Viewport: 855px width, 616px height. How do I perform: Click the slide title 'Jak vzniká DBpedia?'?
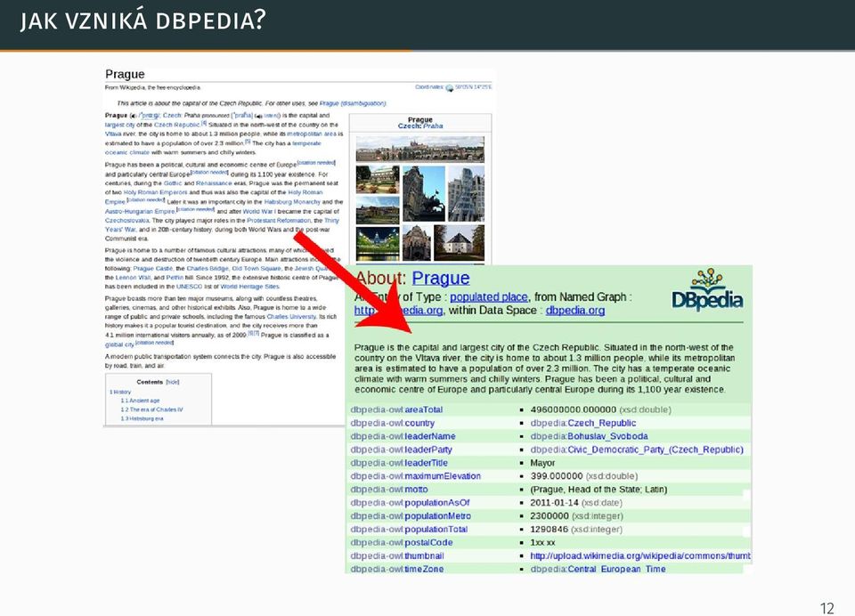tap(142, 20)
